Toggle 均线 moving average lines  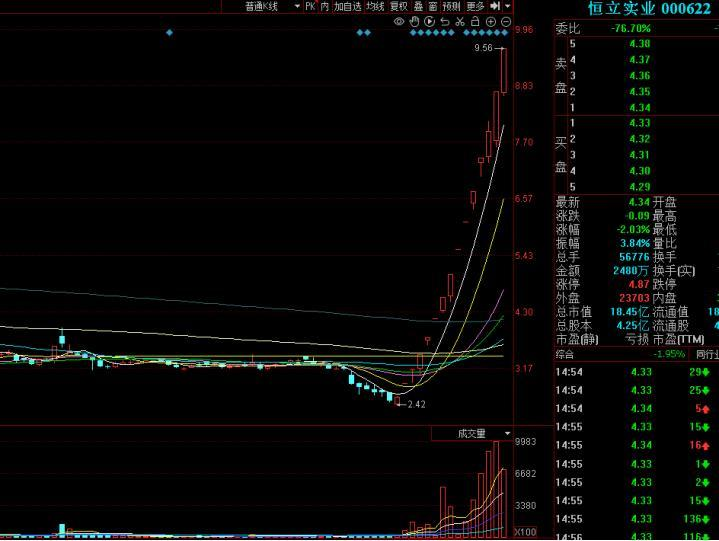tap(375, 6)
